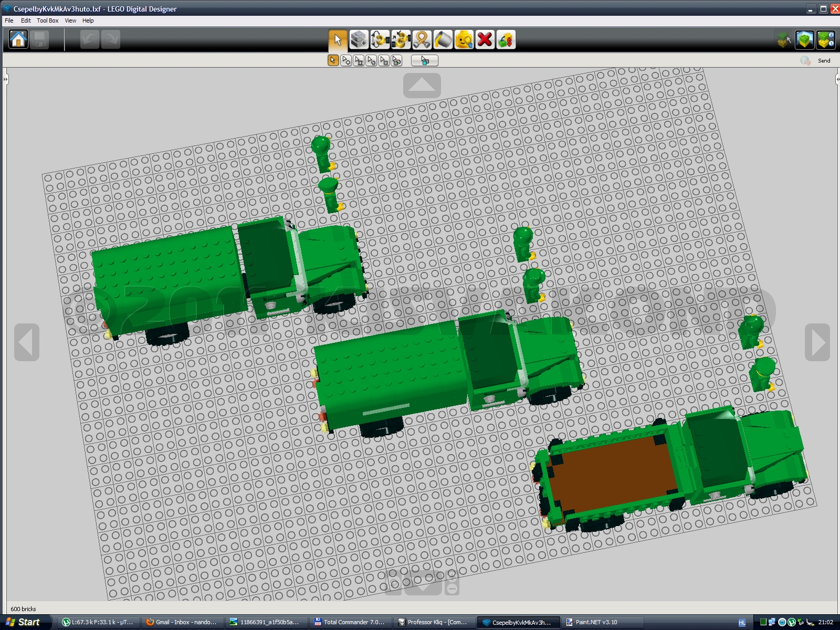Open the Edit menu

[26, 20]
